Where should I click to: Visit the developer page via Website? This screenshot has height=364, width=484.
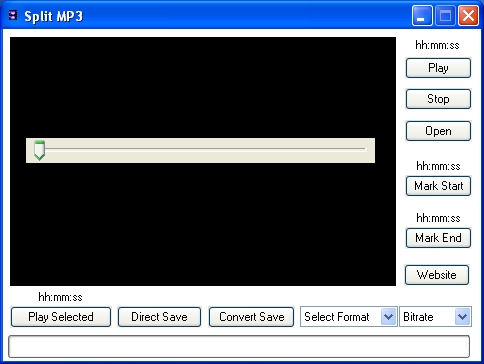click(x=437, y=275)
